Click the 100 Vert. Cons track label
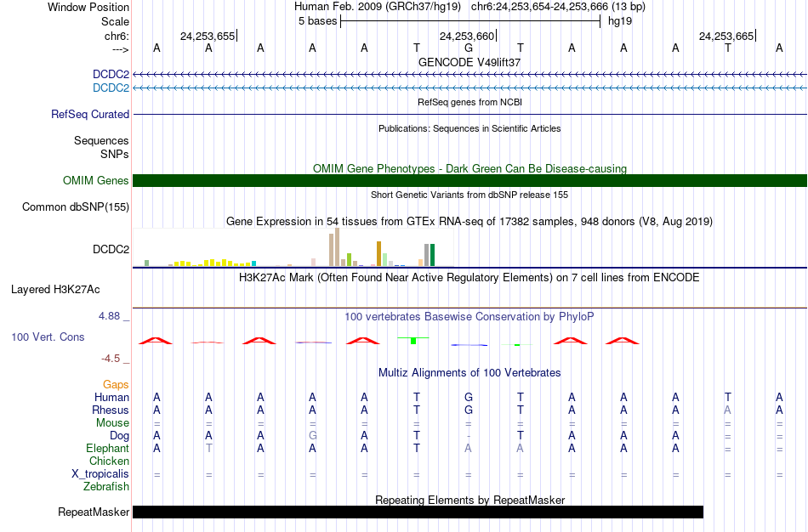This screenshot has width=808, height=532. click(48, 337)
